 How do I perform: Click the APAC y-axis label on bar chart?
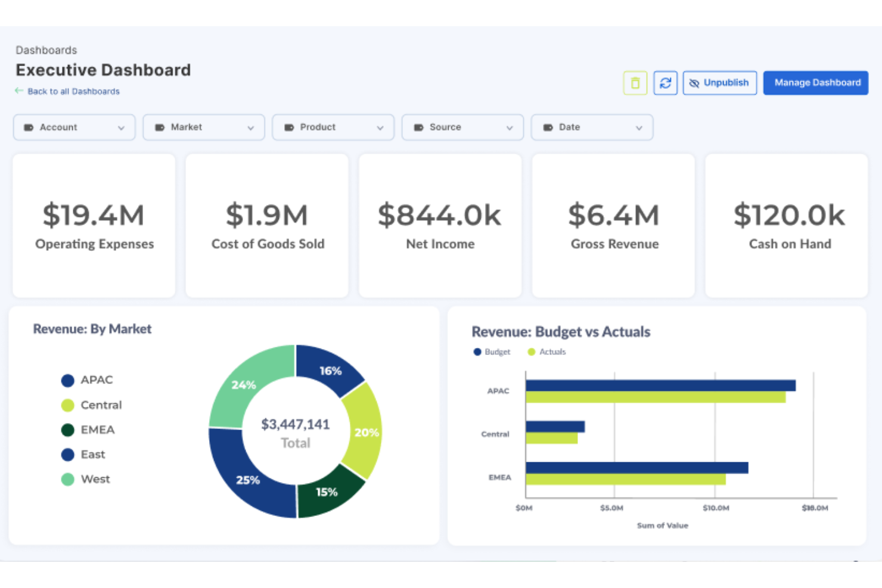point(498,391)
